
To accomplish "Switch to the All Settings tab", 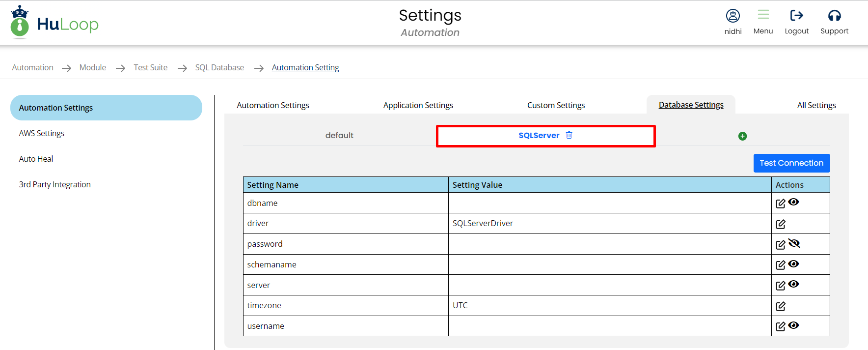I will pos(816,105).
